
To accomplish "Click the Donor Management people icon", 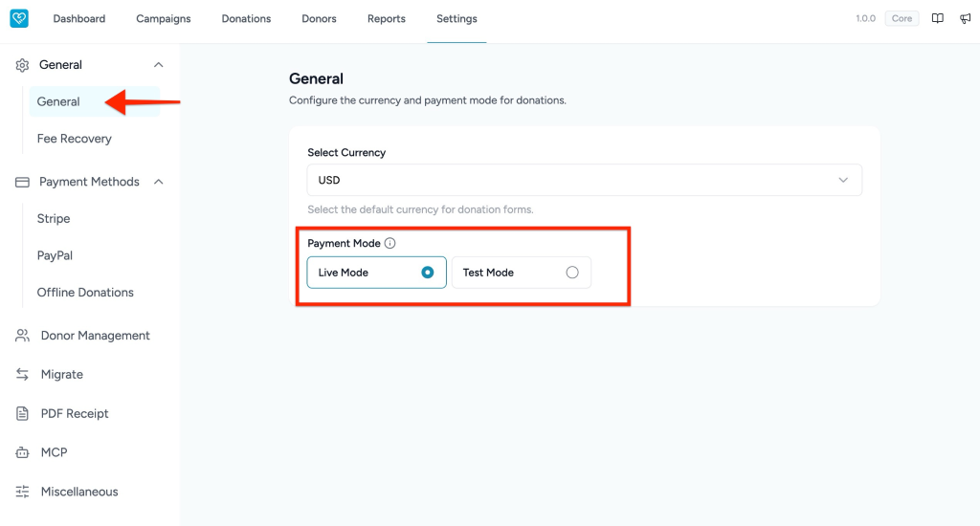I will tap(23, 336).
